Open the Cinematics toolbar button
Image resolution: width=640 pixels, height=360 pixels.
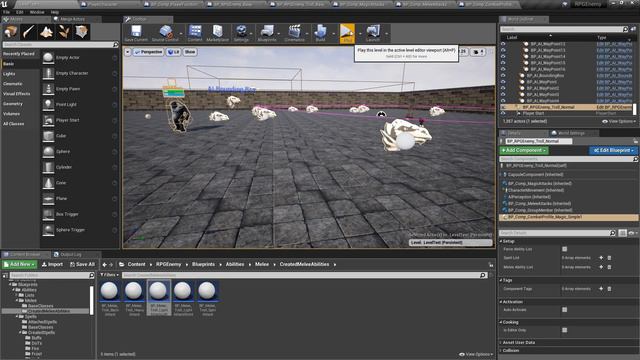pos(294,33)
